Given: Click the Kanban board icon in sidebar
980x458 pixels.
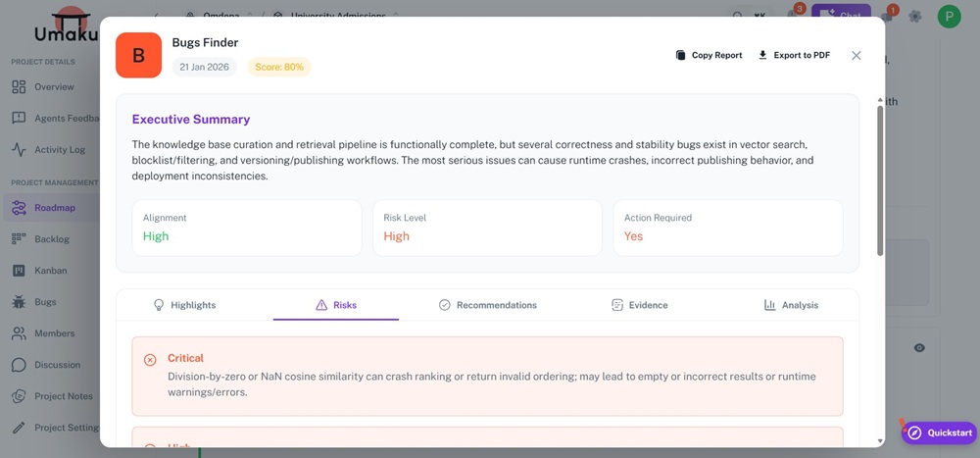Looking at the screenshot, I should (x=19, y=271).
